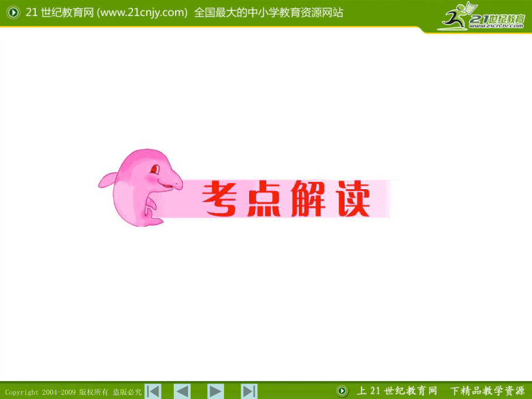Advance to the next slide arrow
This screenshot has height=399, width=532.
pos(215,391)
